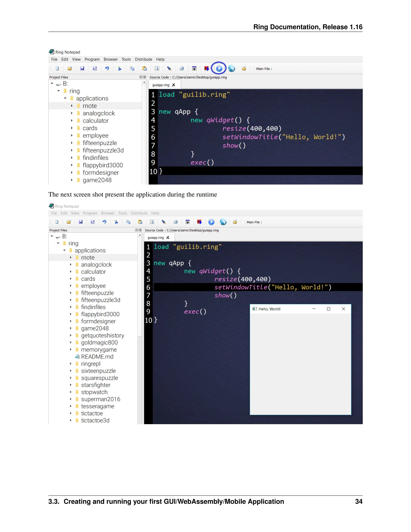Image resolution: width=411 pixels, height=532 pixels.
Task: Open the Program menu in top screenshot
Action: coord(92,59)
